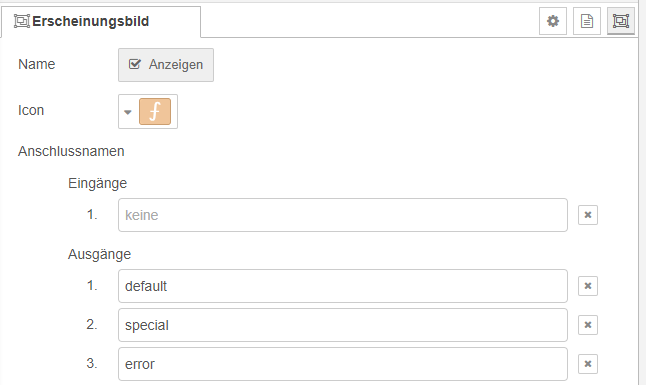Click the Eingänge heading
Viewport: 646px width, 385px height.
(x=98, y=183)
